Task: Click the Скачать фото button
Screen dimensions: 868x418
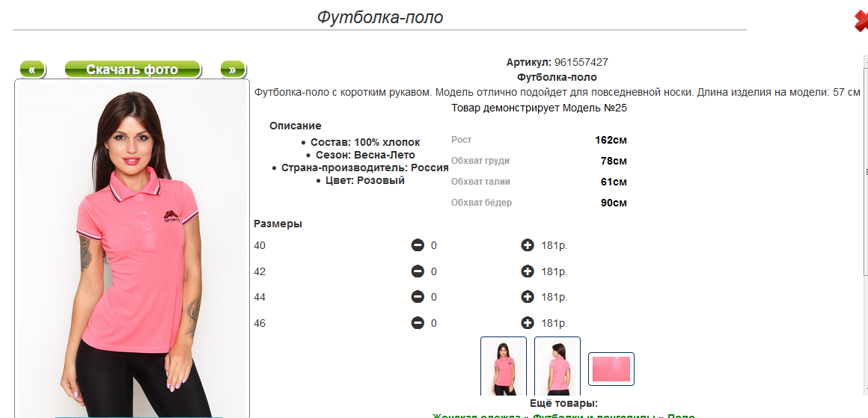Action: [x=132, y=70]
